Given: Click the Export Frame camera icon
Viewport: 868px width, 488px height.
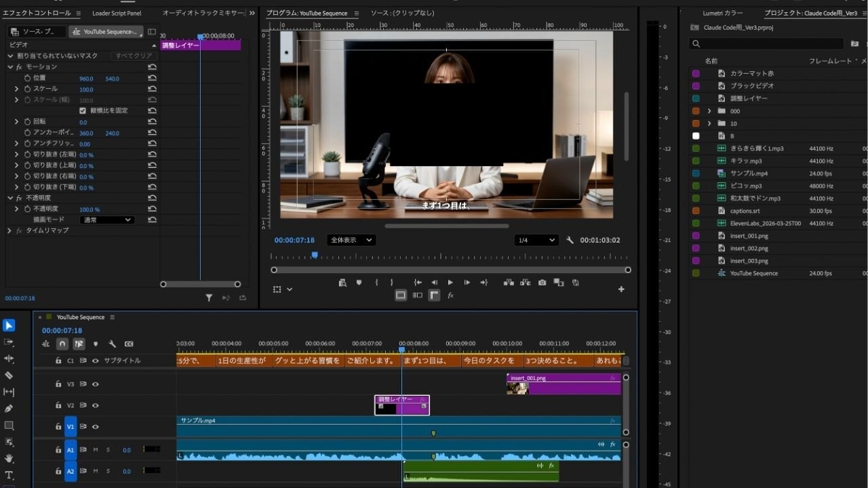Looking at the screenshot, I should (x=542, y=283).
